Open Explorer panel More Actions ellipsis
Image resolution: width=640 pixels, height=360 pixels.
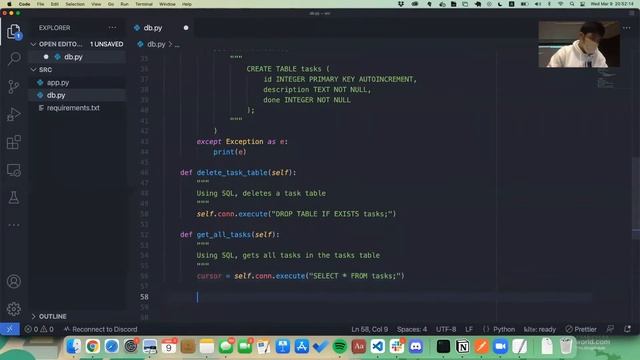click(112, 28)
